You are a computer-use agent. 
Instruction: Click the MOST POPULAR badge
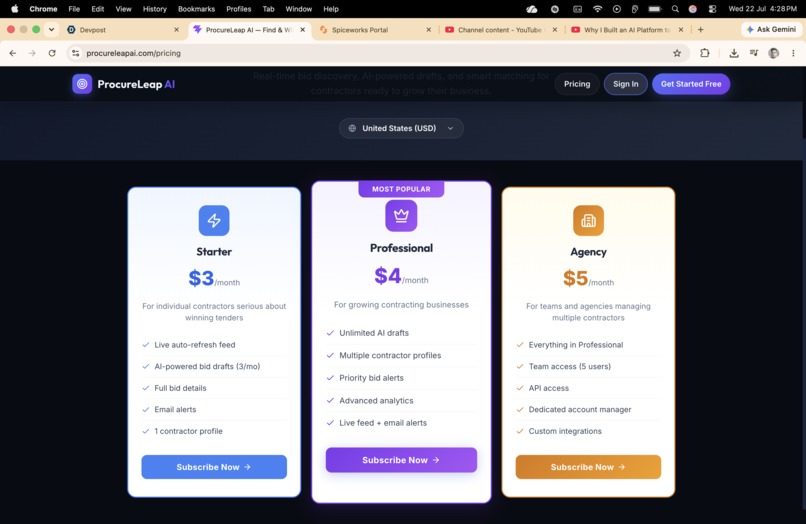pos(401,189)
